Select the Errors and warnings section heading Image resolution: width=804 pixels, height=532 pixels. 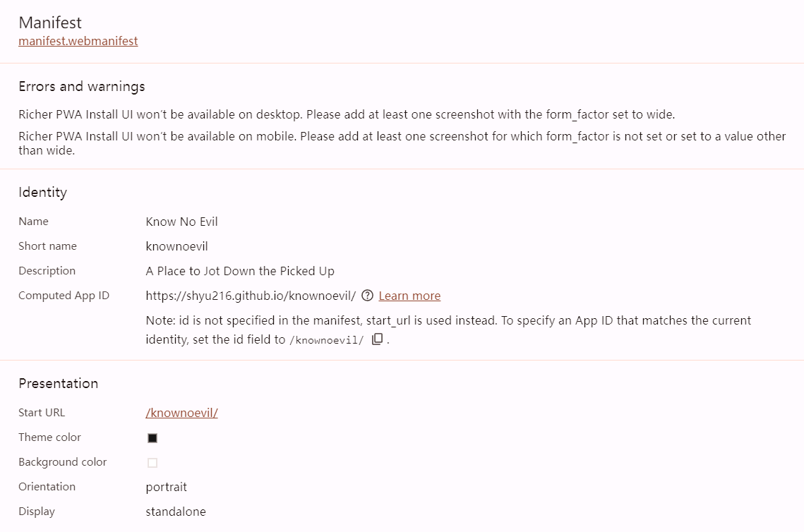[x=82, y=87]
